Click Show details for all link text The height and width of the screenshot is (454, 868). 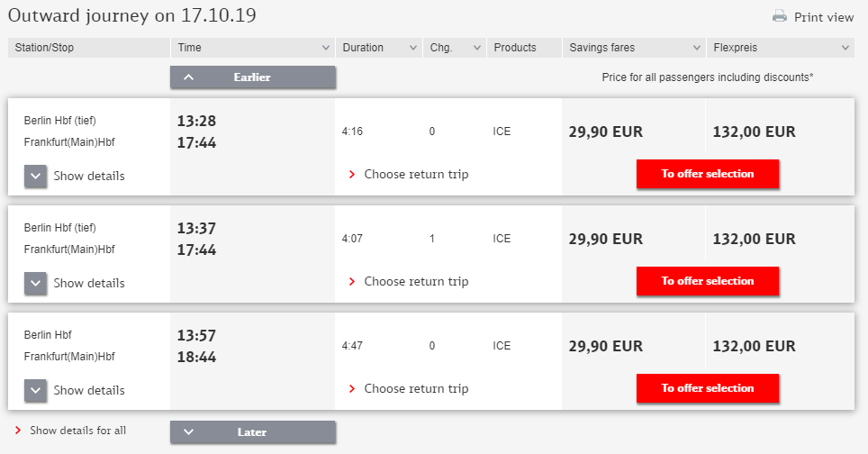point(77,431)
